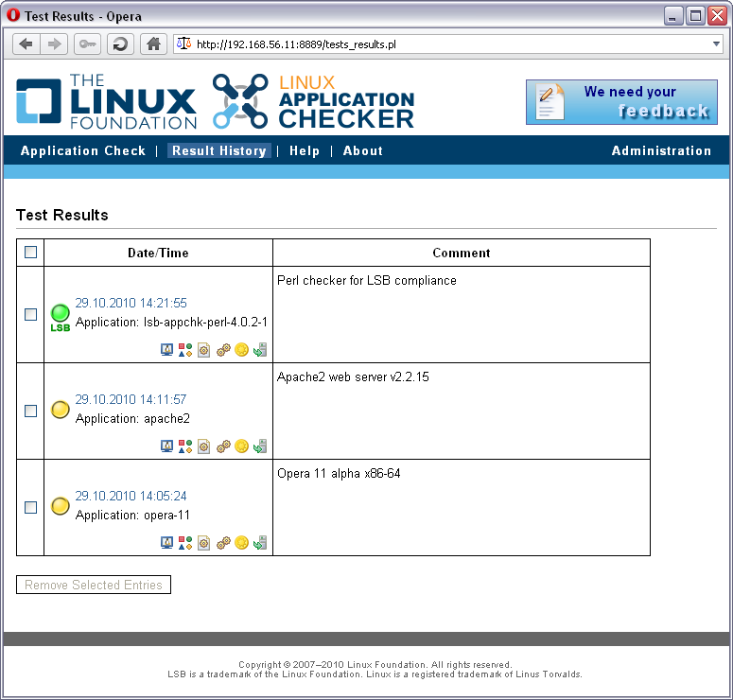Check the box for the opera-11 entry

pos(31,507)
